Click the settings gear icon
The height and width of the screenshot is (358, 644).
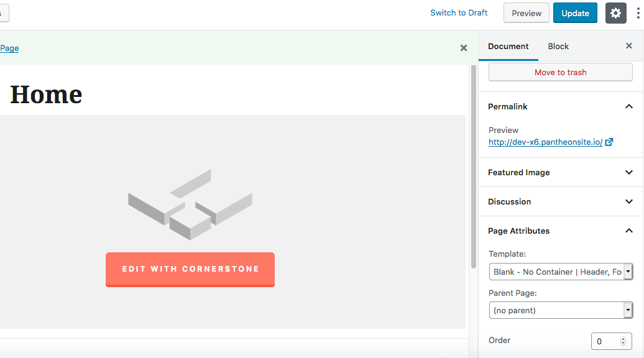click(615, 13)
